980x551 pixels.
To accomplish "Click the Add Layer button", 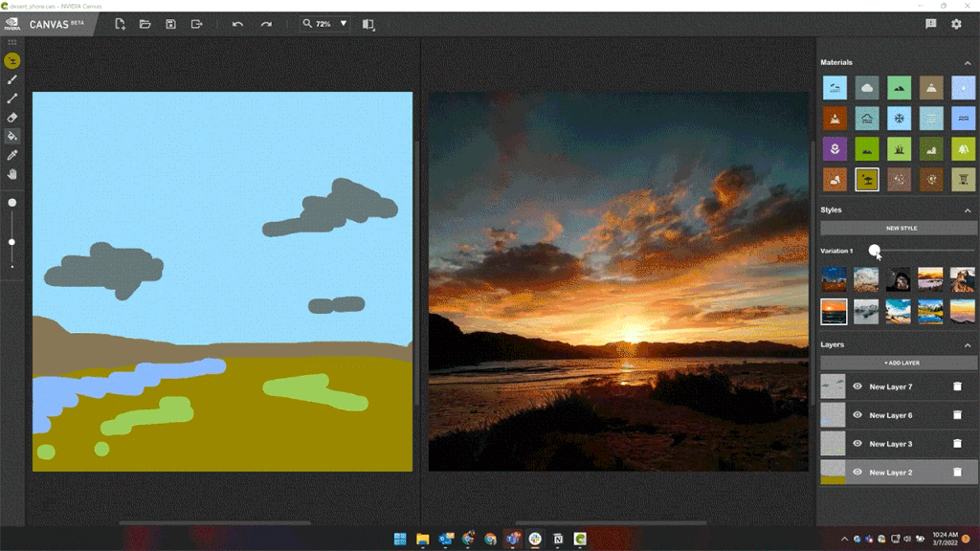I will 898,362.
